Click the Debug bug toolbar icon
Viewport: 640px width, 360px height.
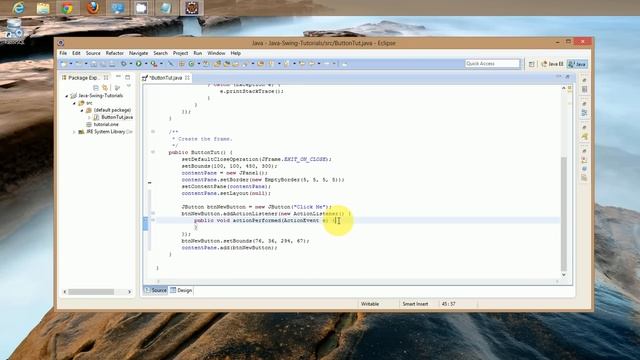(123, 64)
